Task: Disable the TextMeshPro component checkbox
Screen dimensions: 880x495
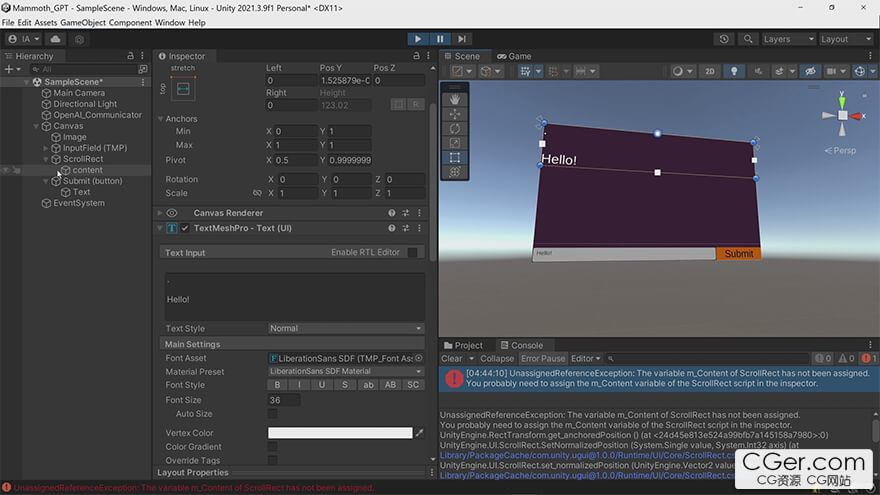Action: tap(185, 229)
